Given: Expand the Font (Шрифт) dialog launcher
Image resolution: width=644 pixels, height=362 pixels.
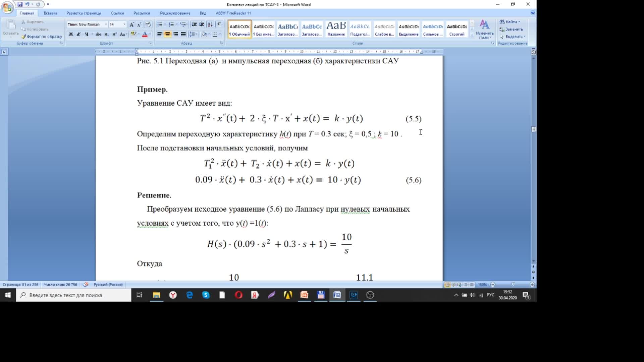Looking at the screenshot, I should click(151, 43).
